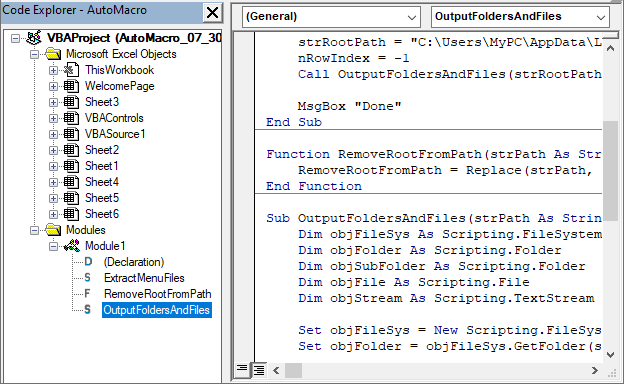Expand the Sheet4 node
Image resolution: width=624 pixels, height=384 pixels.
pos(53,182)
